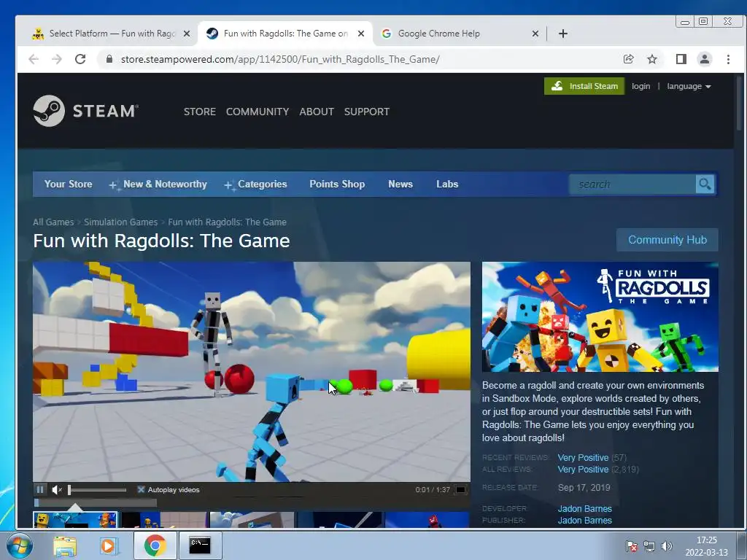This screenshot has height=560, width=747.
Task: Open Chrome from the taskbar
Action: point(155,545)
